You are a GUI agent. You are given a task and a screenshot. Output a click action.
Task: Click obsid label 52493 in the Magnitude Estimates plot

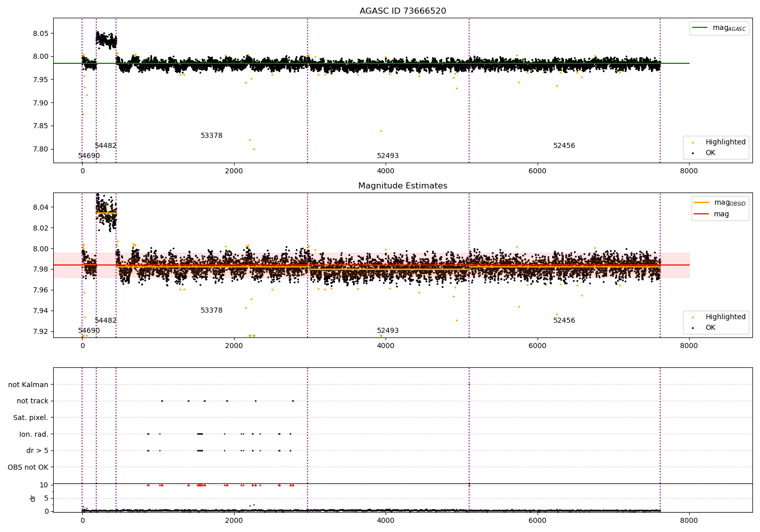[388, 331]
